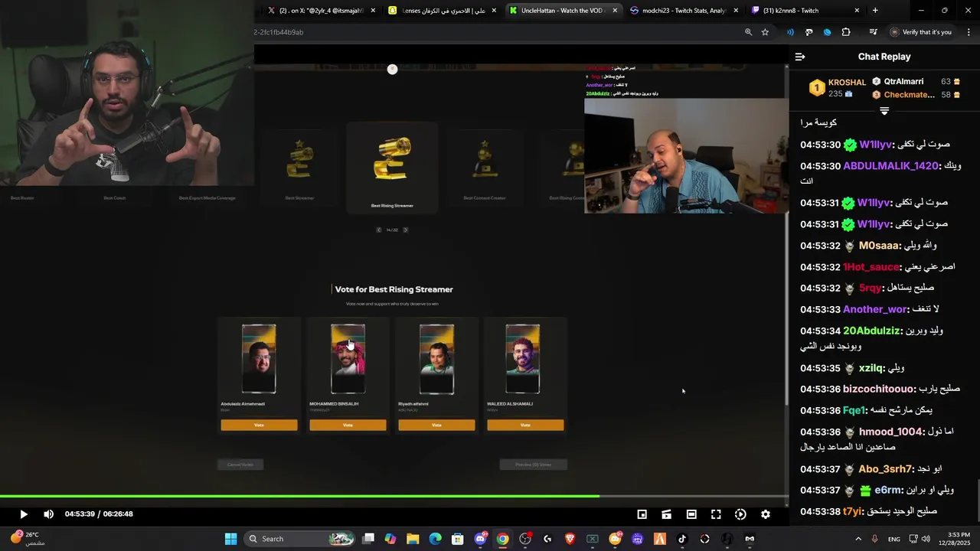Click the 04:53:35 timestamp beside xzilq

(820, 368)
